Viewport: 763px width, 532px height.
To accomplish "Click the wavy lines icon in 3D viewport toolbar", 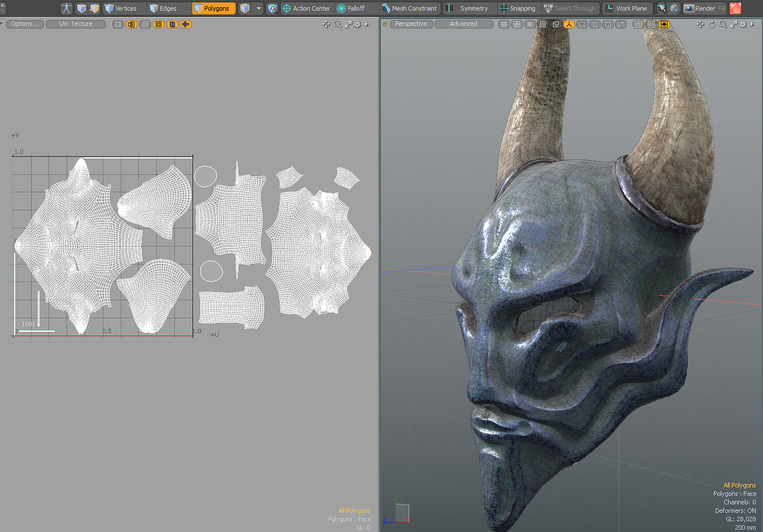I will click(x=543, y=24).
